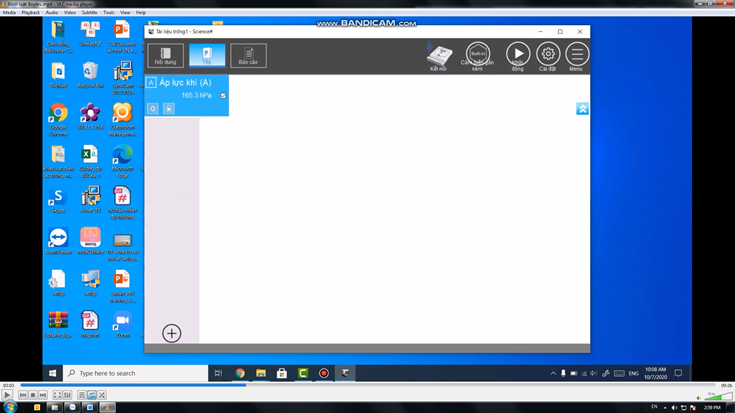The image size is (735, 413).
Task: Open the VLC Video menu
Action: [x=69, y=13]
